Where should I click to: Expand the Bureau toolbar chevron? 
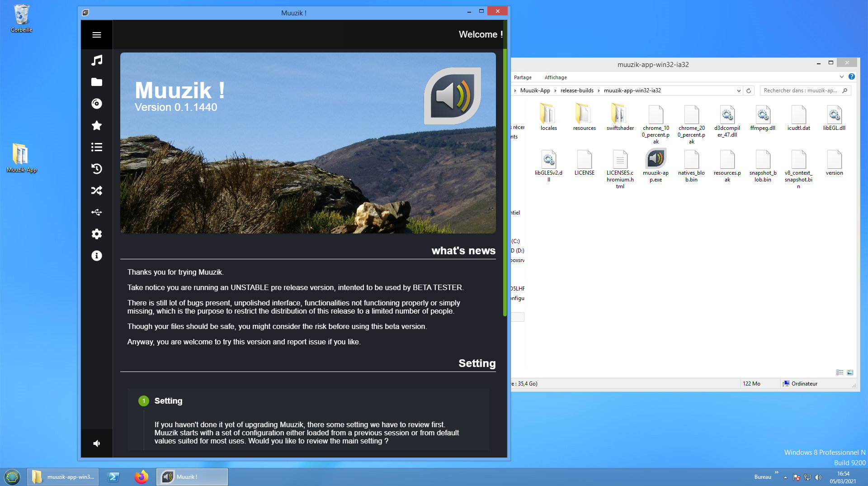click(x=776, y=472)
